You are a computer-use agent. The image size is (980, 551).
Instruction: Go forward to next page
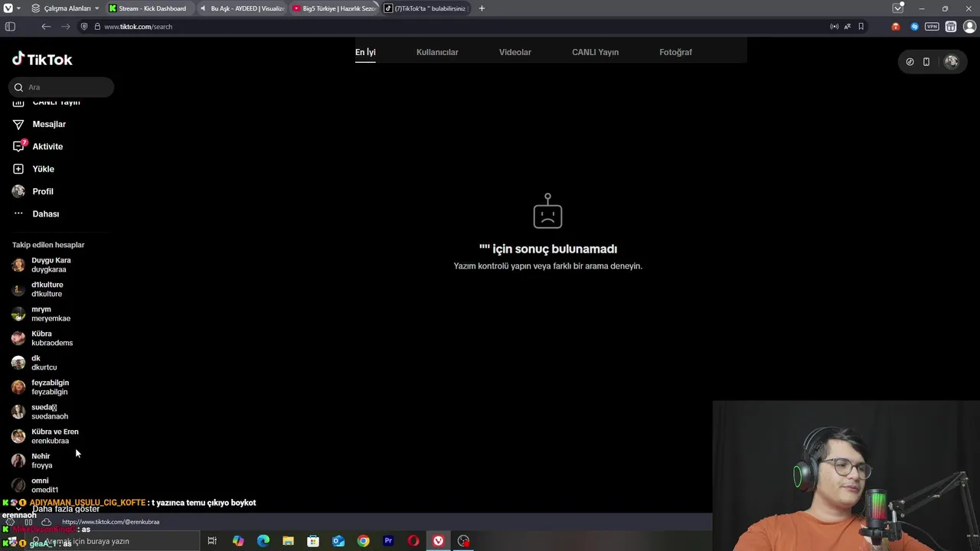coord(65,26)
